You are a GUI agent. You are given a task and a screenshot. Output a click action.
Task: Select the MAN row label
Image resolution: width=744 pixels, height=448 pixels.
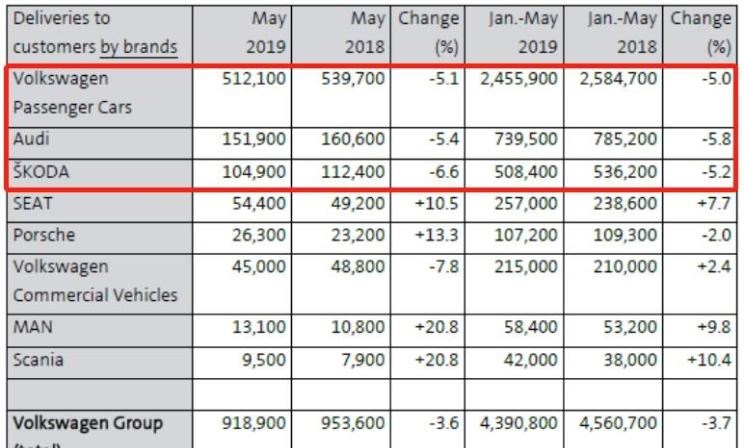(x=33, y=327)
